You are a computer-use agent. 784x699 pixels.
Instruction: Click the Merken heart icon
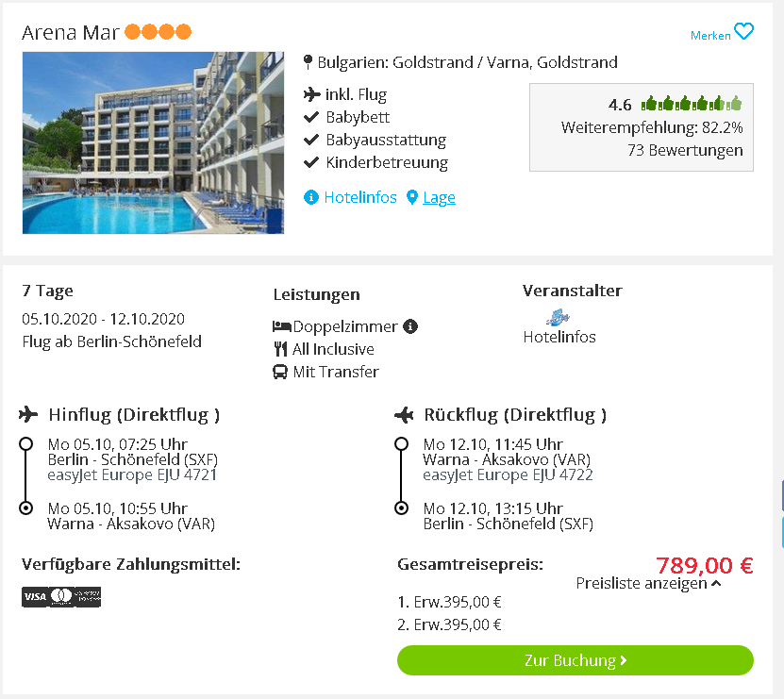point(743,31)
